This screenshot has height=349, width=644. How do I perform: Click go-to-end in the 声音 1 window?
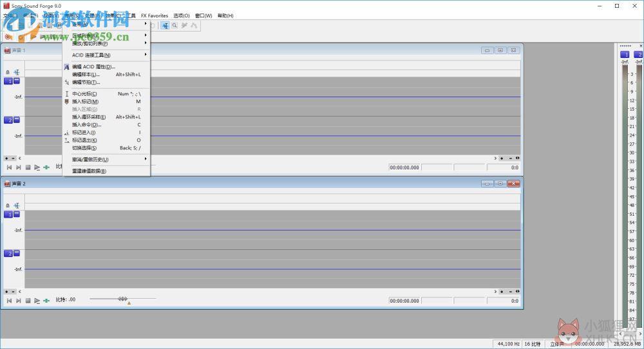[19, 167]
